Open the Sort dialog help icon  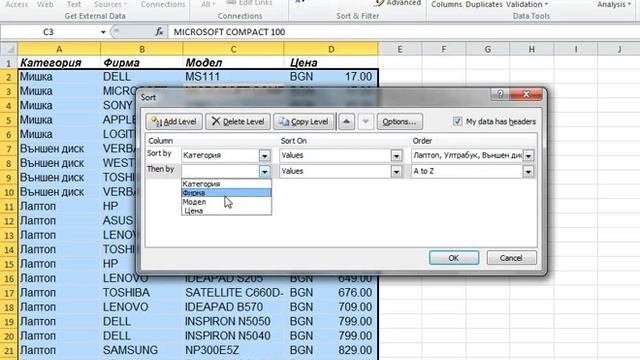[500, 94]
